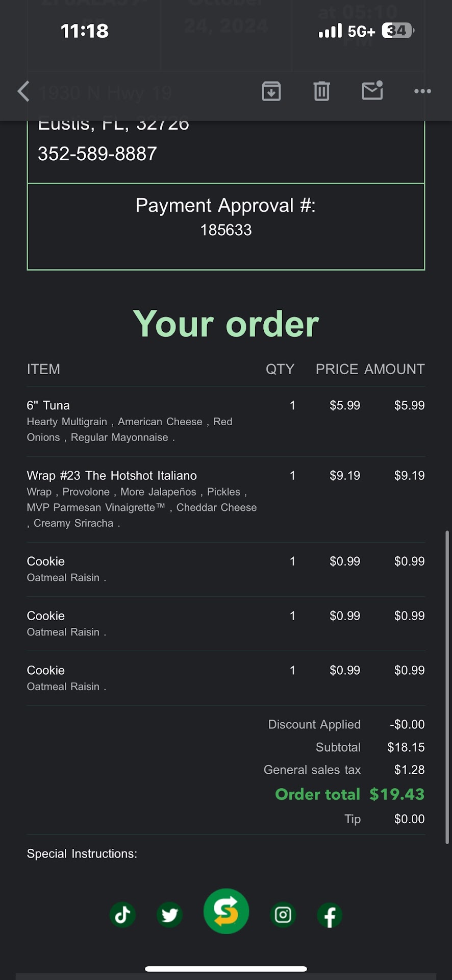Tap the Order total amount
452x980 pixels.
tap(397, 794)
